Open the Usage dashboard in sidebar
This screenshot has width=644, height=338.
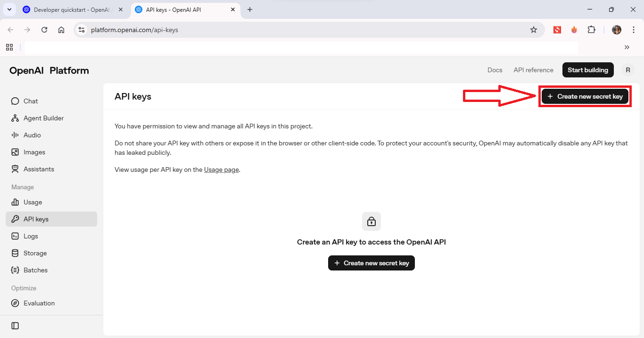pyautogui.click(x=33, y=202)
